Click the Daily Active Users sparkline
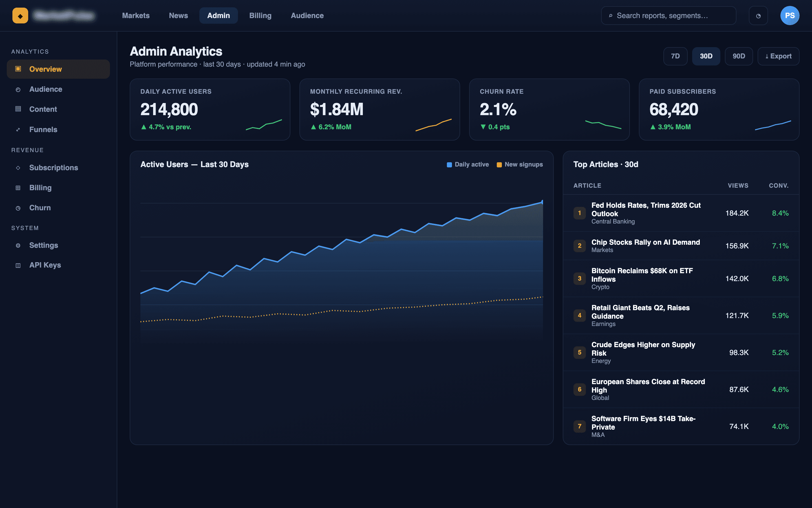Viewport: 812px width, 508px height. click(x=264, y=124)
